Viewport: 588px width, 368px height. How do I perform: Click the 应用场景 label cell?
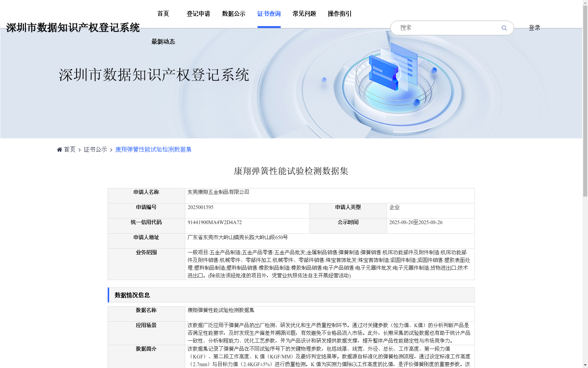pyautogui.click(x=146, y=333)
